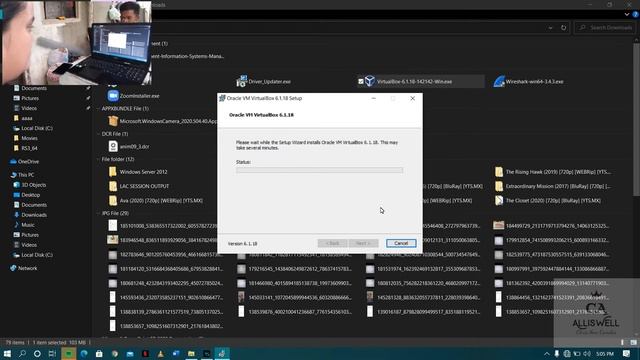Open the aaaa folder in navigation pane

click(x=27, y=118)
